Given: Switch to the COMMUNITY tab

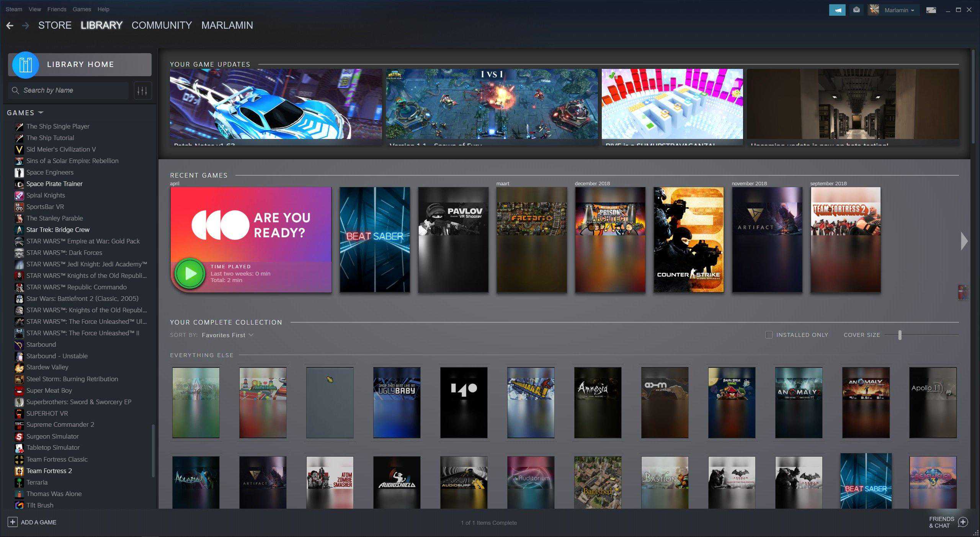Looking at the screenshot, I should (x=162, y=25).
